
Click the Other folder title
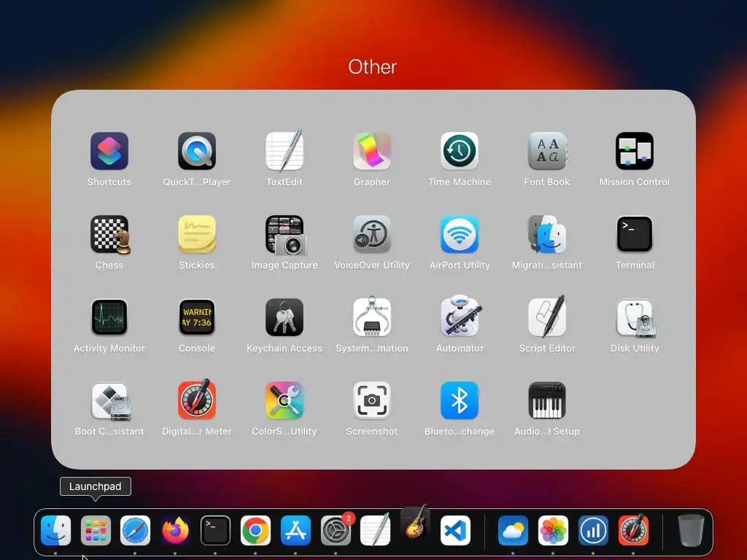tap(373, 67)
